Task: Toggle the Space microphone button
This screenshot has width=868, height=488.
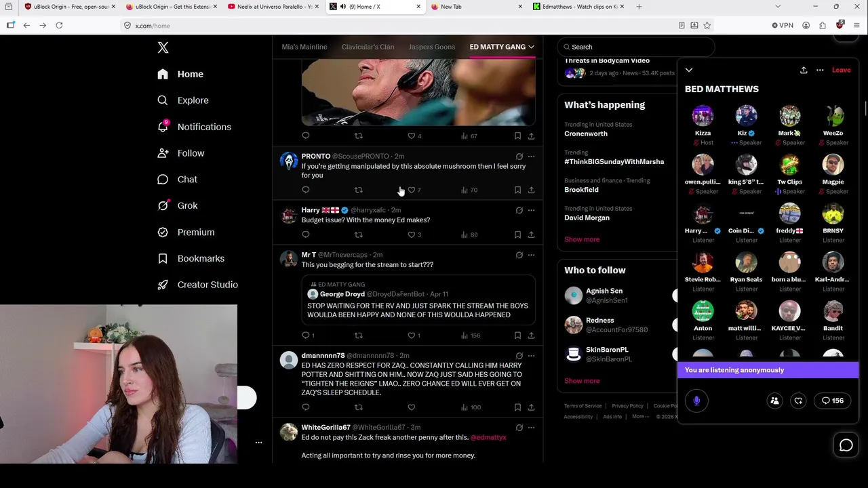Action: pos(696,401)
